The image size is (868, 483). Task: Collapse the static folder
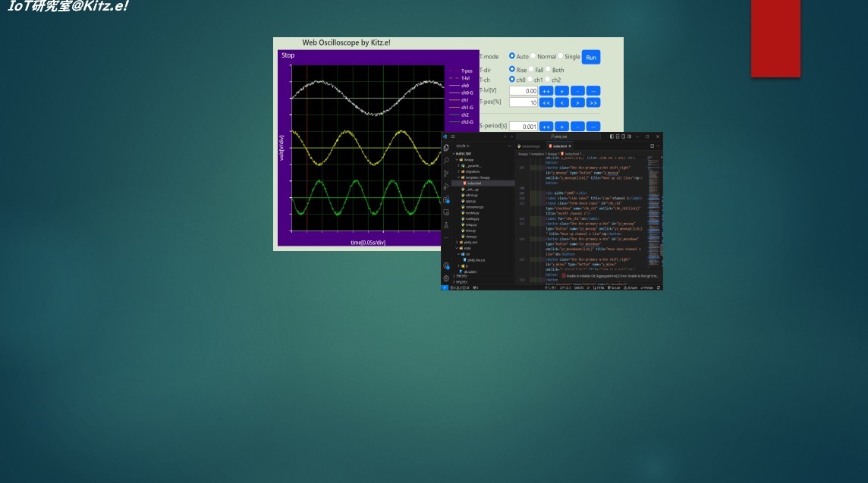[x=467, y=248]
